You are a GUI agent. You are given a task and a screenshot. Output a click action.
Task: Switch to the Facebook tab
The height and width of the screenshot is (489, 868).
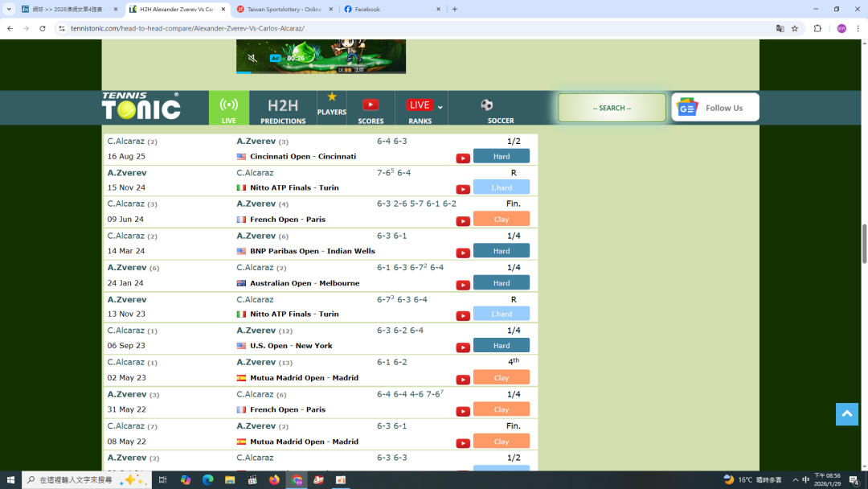392,9
